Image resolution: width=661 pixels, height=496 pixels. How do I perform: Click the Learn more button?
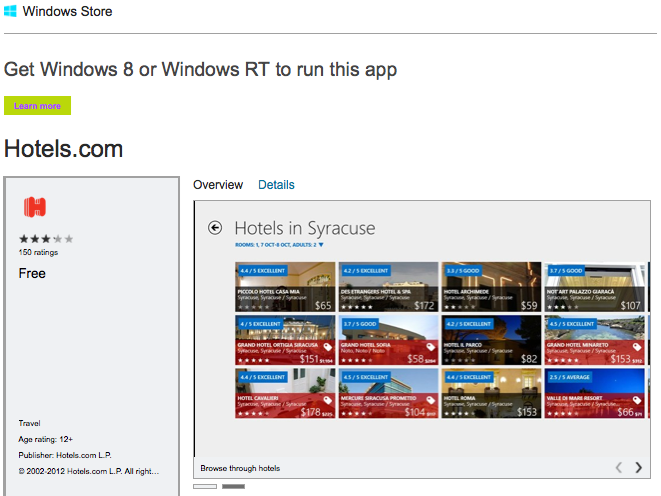pyautogui.click(x=38, y=105)
